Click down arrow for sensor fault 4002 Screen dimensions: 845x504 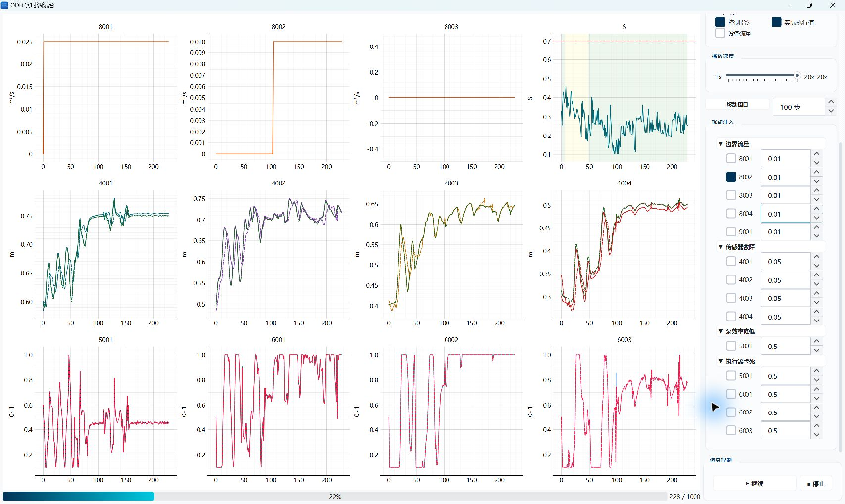(817, 284)
